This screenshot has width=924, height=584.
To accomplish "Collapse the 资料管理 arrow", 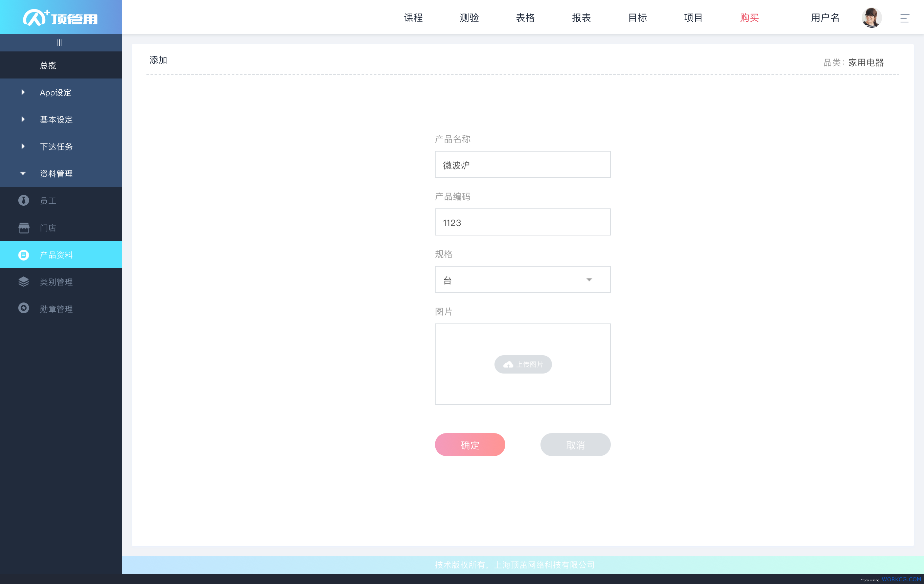I will (23, 173).
